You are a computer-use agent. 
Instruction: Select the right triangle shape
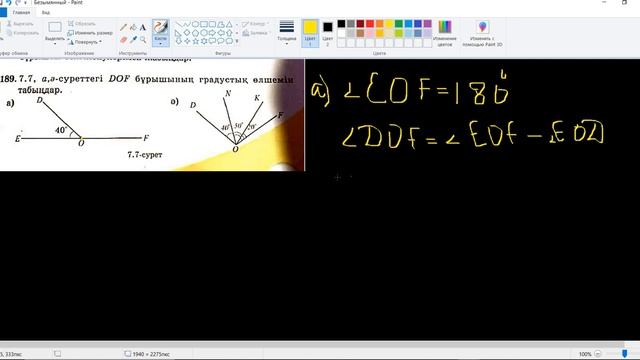pos(179,33)
